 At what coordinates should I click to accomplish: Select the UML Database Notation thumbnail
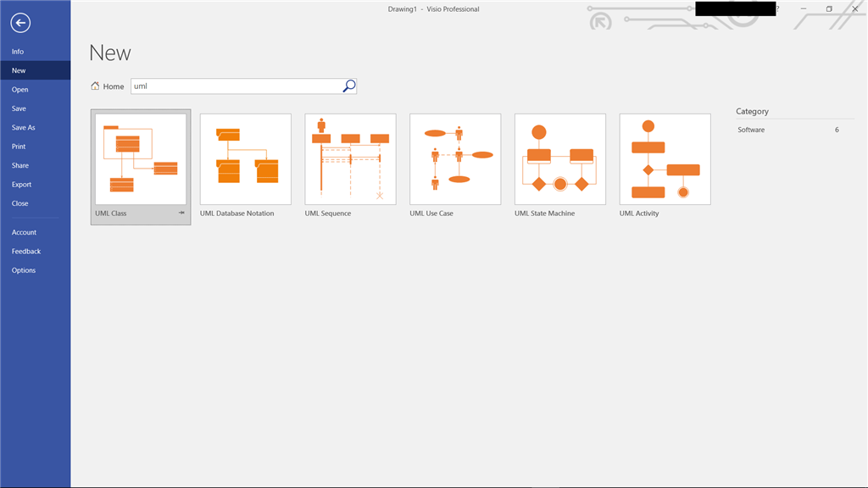(x=245, y=159)
